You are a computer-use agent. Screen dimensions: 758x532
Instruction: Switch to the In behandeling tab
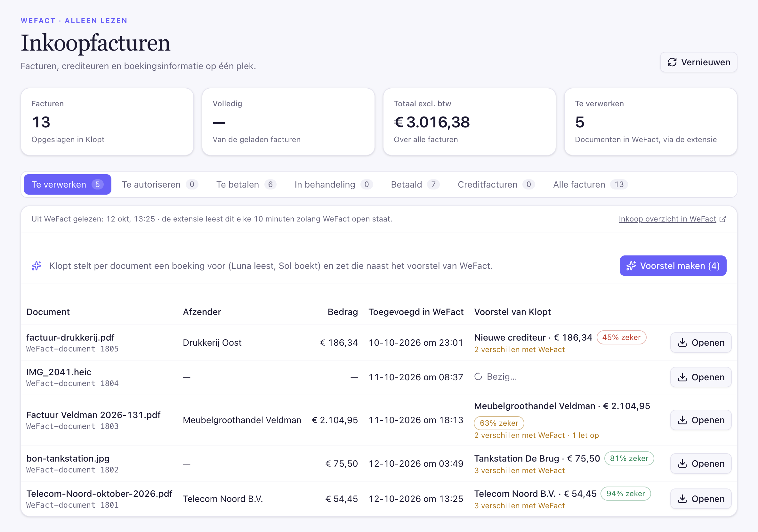(x=334, y=184)
